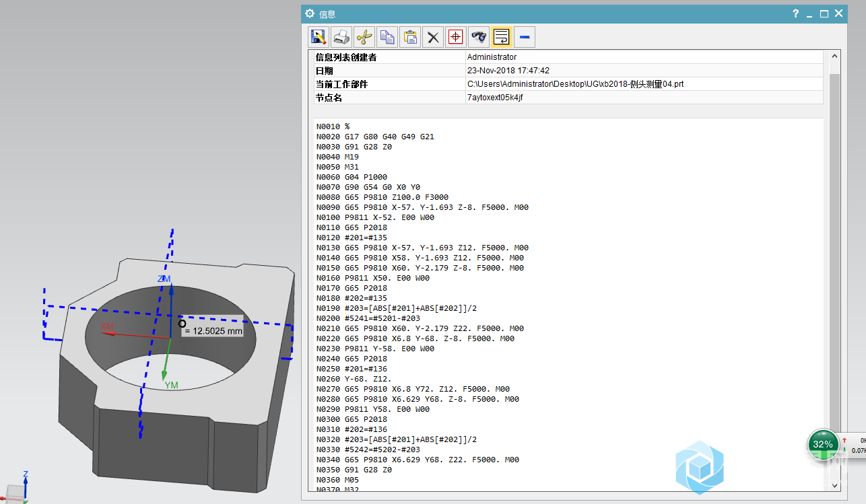Screen dimensions: 866x504
Task: Click line N0360 M05
Action: click(337, 480)
